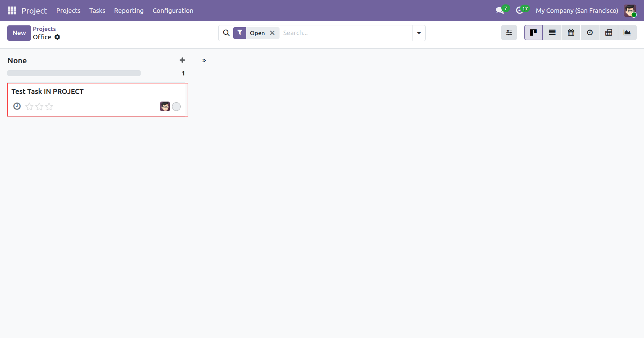Switch to Kanban view

[533, 33]
